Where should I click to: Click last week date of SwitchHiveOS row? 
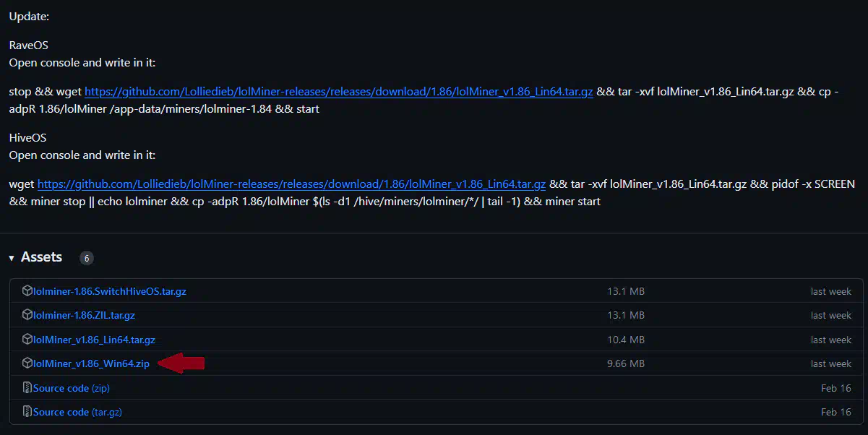[x=831, y=292]
